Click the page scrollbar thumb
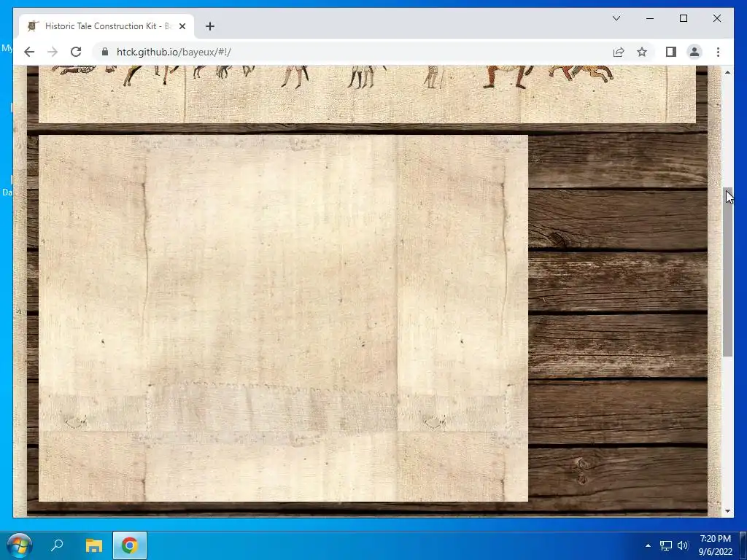 [x=727, y=272]
